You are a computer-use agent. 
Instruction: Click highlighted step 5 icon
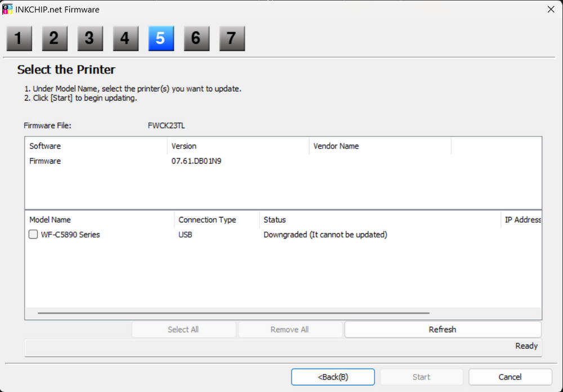[160, 38]
